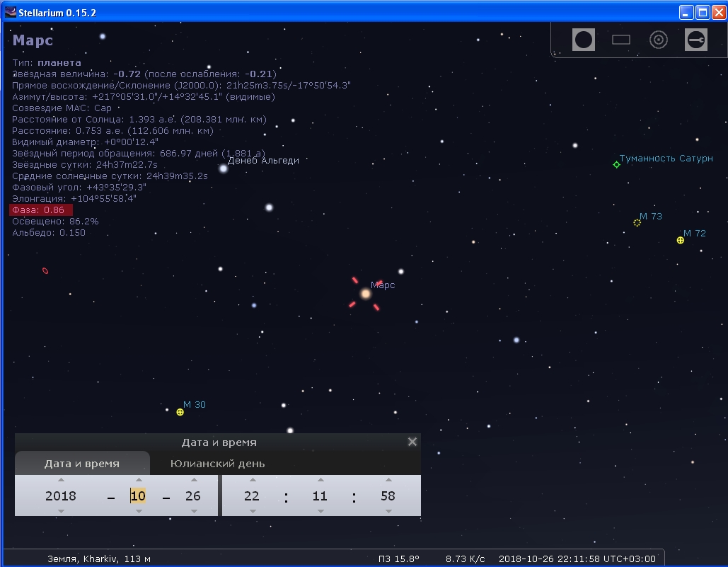Close the date and time dialog

[412, 442]
